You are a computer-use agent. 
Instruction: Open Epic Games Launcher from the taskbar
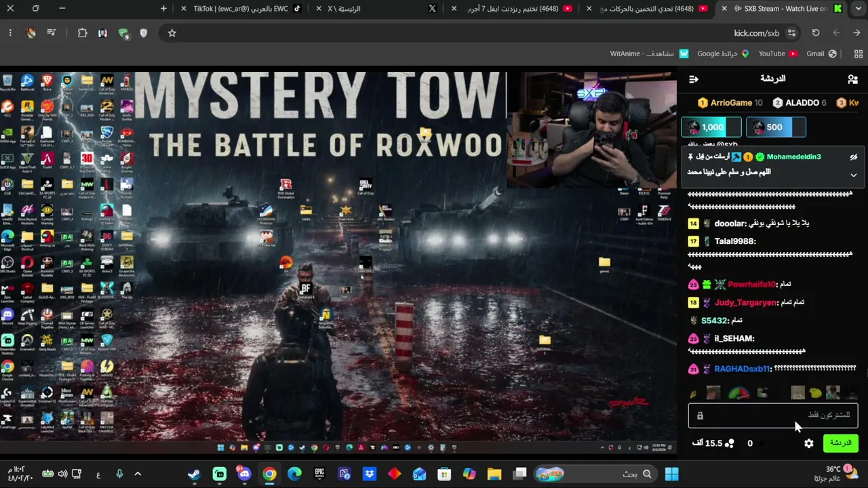click(319, 474)
